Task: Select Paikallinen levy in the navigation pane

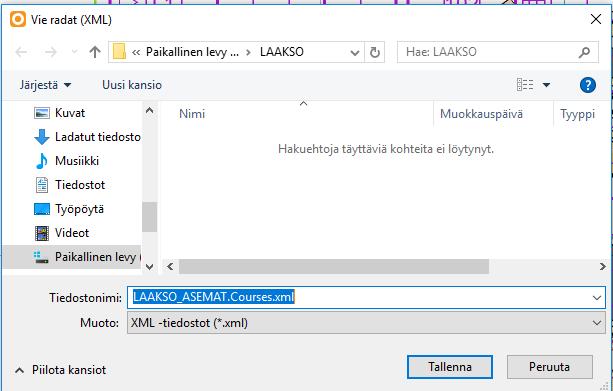Action: [71, 257]
